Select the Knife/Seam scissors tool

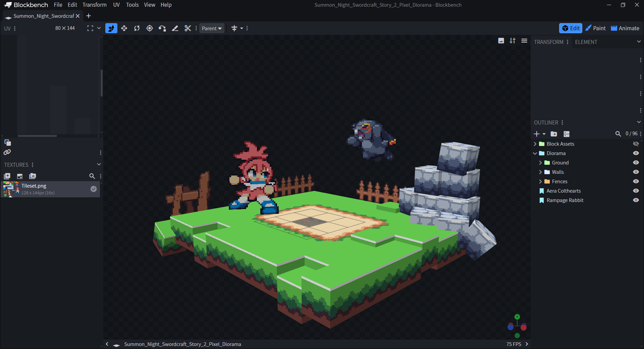coord(188,28)
